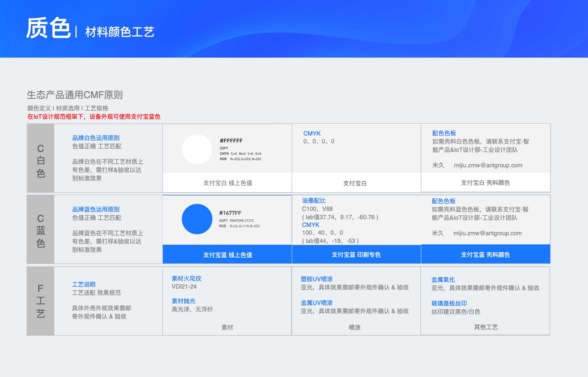Click the Alipay blue color circle
The image size is (588, 377).
197,219
